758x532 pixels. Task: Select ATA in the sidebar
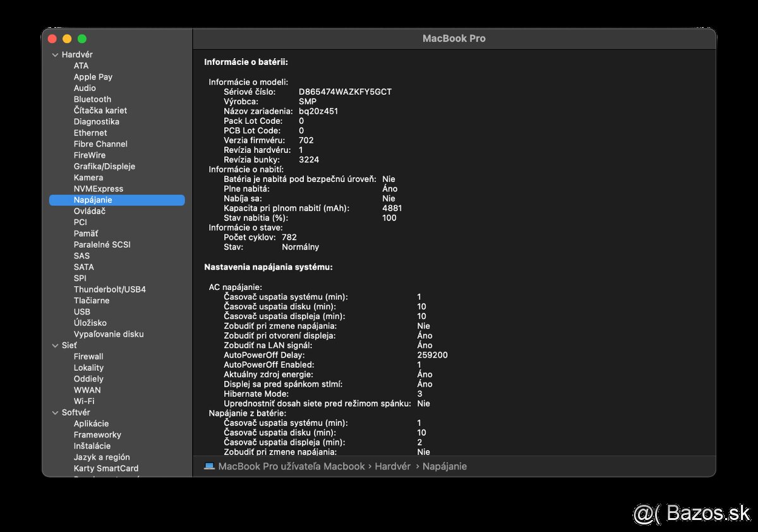(x=81, y=66)
